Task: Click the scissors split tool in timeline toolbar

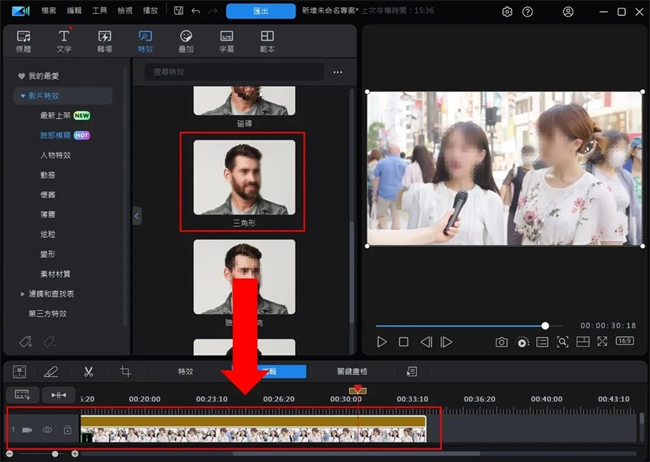Action: pyautogui.click(x=89, y=371)
